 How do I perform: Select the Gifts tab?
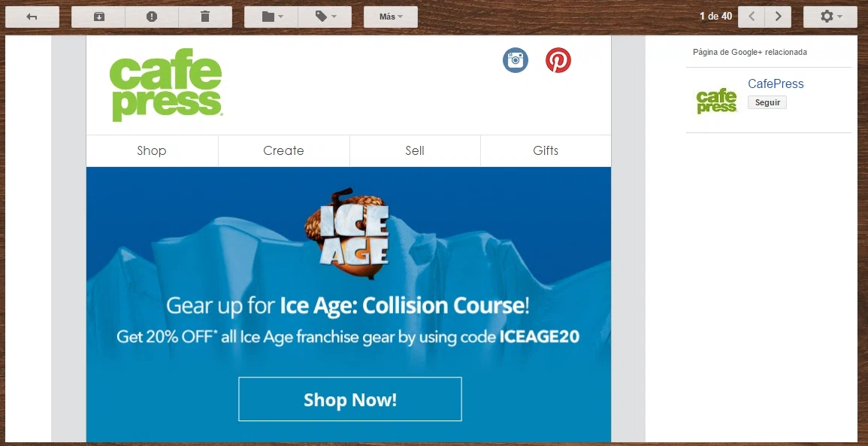click(x=546, y=150)
